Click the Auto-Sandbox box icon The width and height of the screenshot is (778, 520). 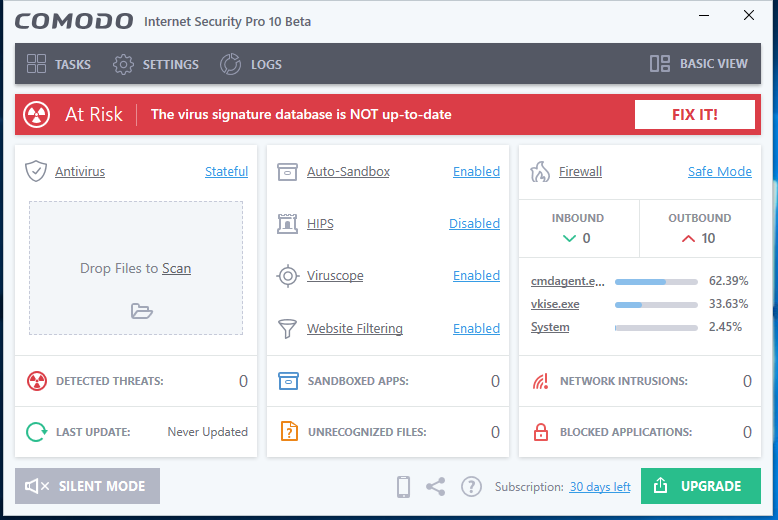click(288, 171)
